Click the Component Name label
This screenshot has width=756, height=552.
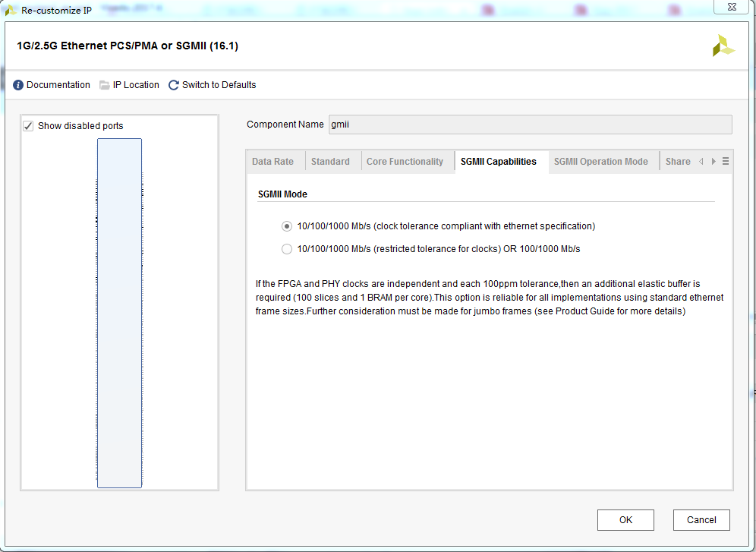(285, 125)
